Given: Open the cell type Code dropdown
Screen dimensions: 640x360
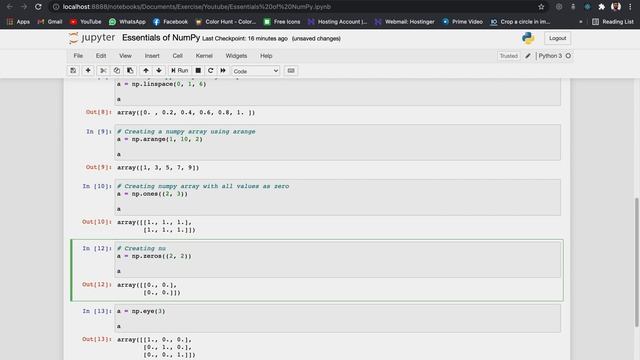Looking at the screenshot, I should [256, 71].
